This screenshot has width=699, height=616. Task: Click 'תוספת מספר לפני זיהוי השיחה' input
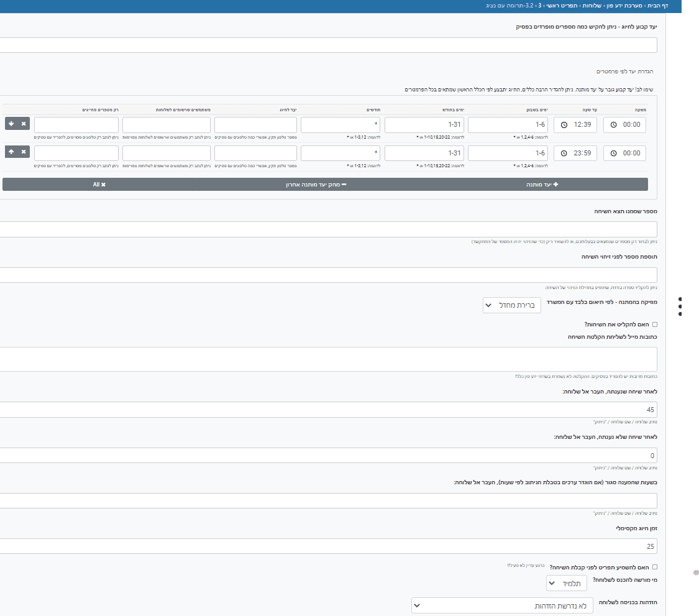(329, 275)
